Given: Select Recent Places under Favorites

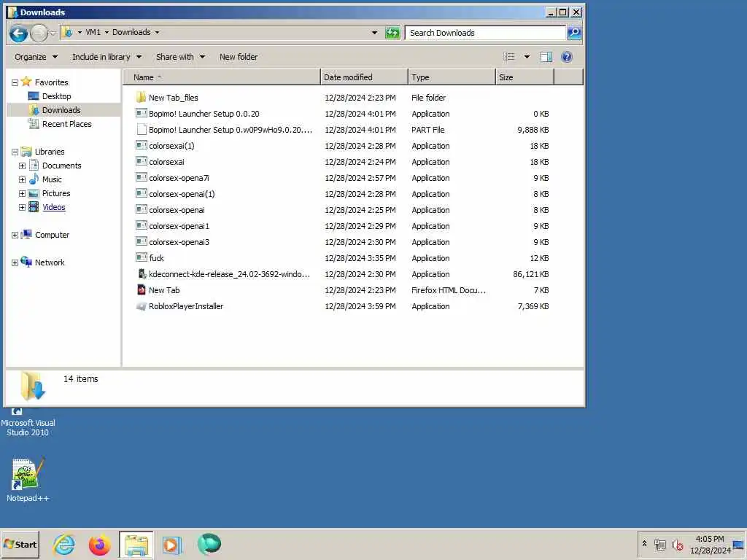Looking at the screenshot, I should tap(66, 124).
